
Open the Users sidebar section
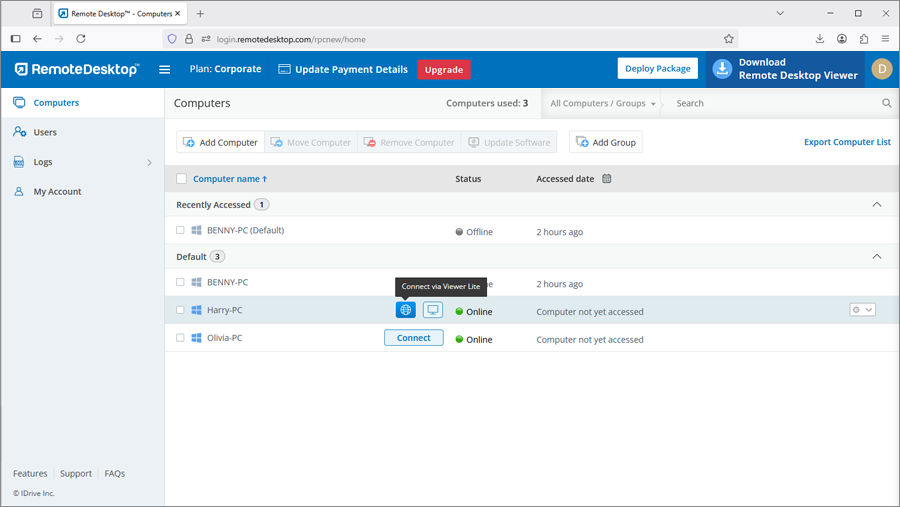45,132
